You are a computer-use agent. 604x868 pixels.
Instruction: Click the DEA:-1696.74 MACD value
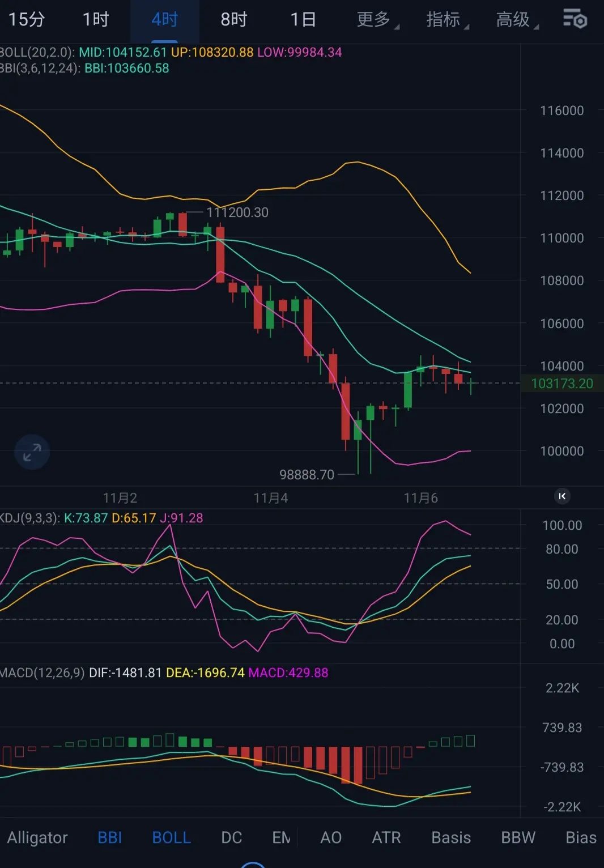click(x=205, y=673)
